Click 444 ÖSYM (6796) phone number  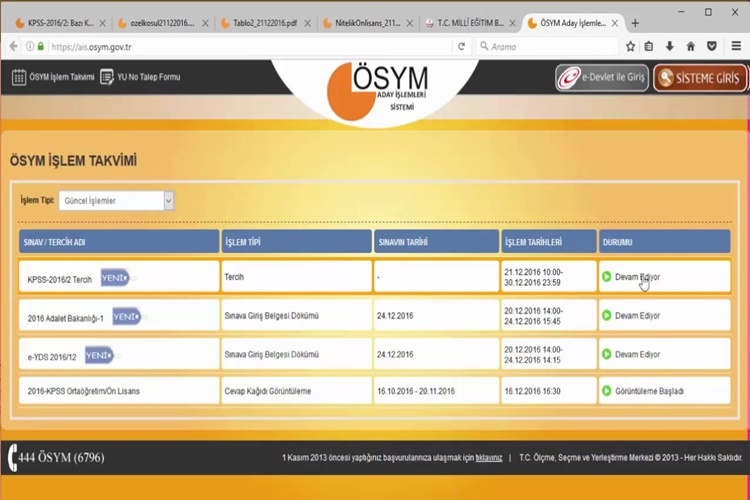(x=61, y=458)
